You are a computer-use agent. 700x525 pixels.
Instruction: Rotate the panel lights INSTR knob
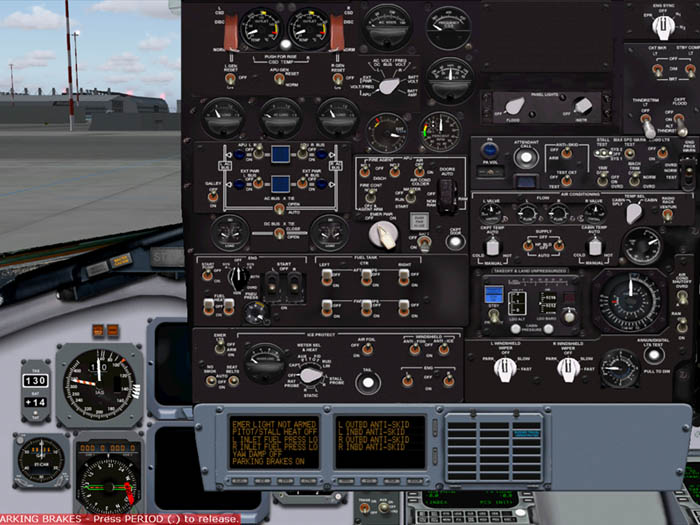coord(583,106)
